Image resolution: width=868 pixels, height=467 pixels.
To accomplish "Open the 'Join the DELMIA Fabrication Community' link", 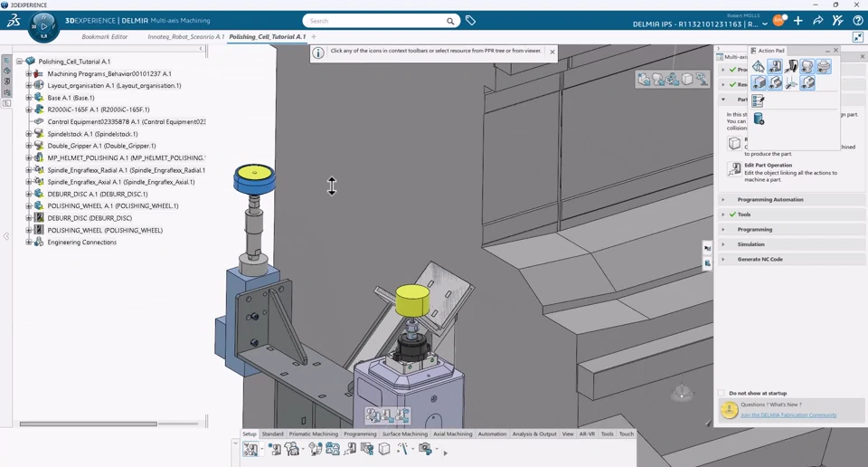I will (x=788, y=415).
